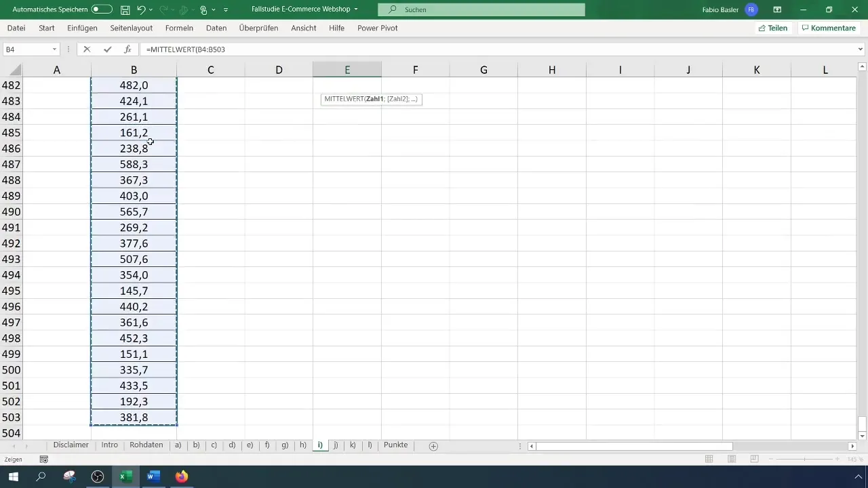Click the Suchen search box
Viewport: 868px width, 488px height.
(481, 9)
